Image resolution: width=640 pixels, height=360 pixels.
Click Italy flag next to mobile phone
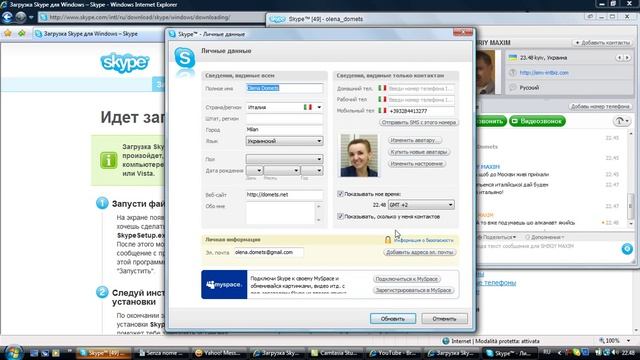(382, 111)
